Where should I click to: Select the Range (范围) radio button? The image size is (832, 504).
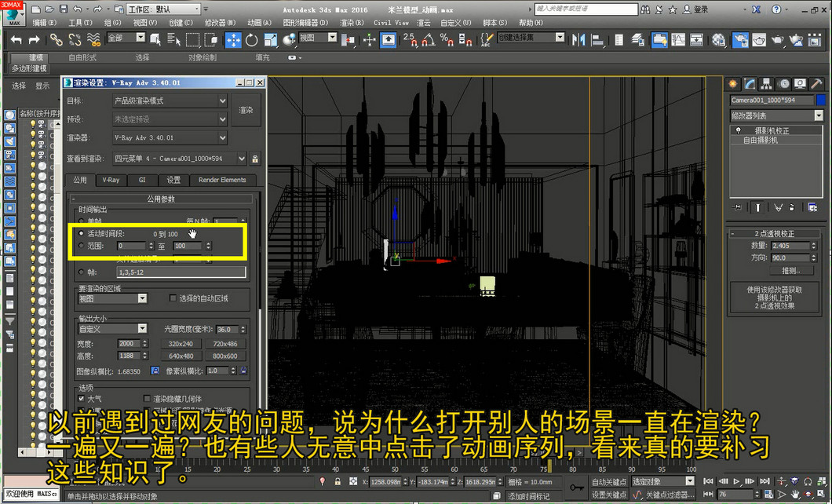pos(81,246)
